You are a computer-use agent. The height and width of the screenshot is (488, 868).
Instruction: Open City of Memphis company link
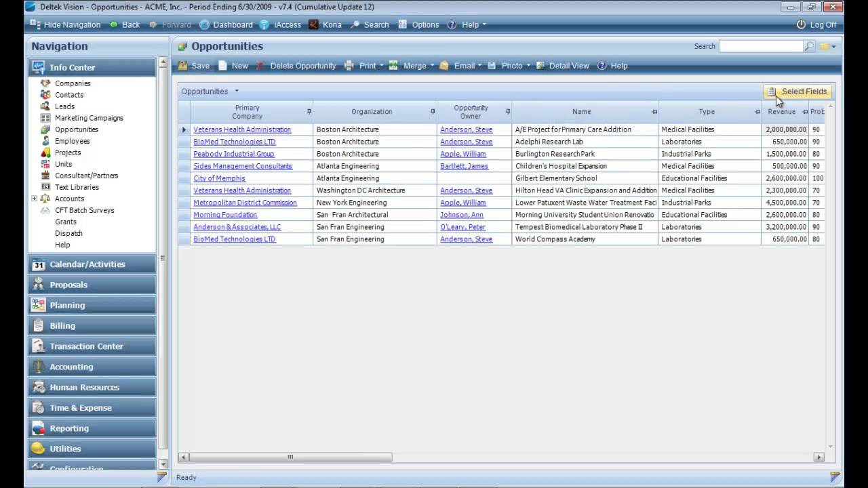pyautogui.click(x=219, y=178)
